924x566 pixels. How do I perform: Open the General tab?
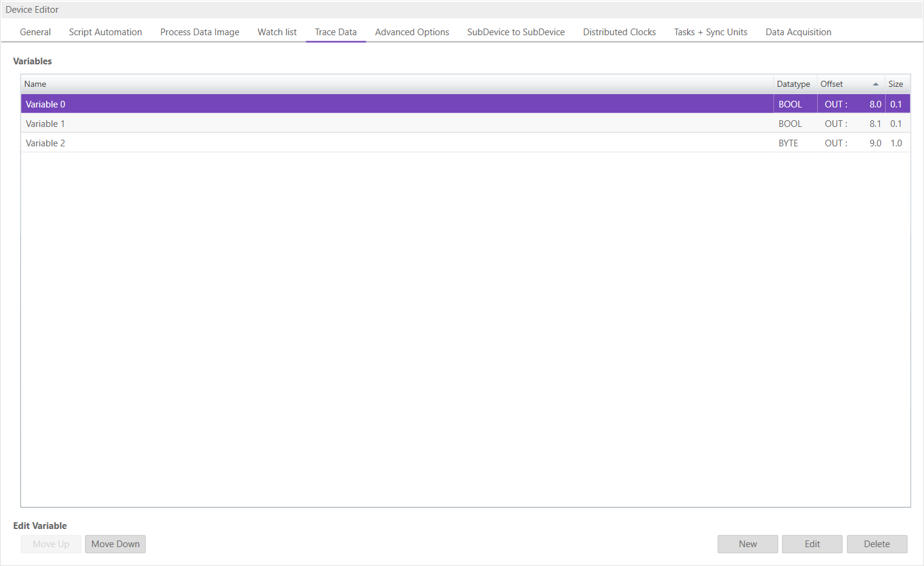pos(35,32)
